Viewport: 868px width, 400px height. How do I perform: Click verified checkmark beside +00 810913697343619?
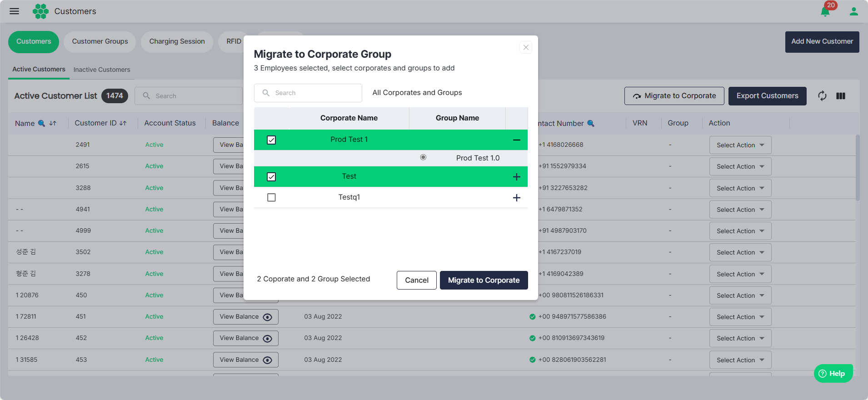tap(532, 338)
